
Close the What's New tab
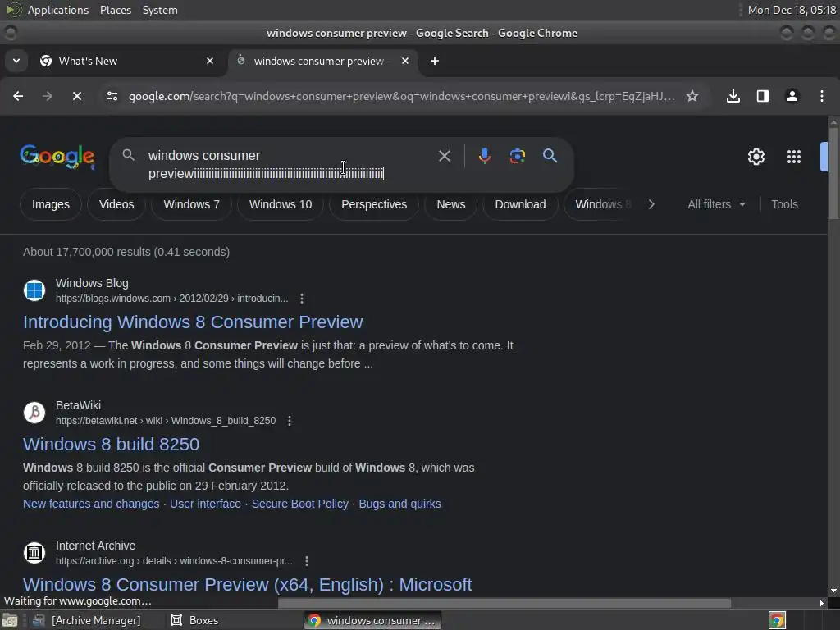[x=210, y=61]
